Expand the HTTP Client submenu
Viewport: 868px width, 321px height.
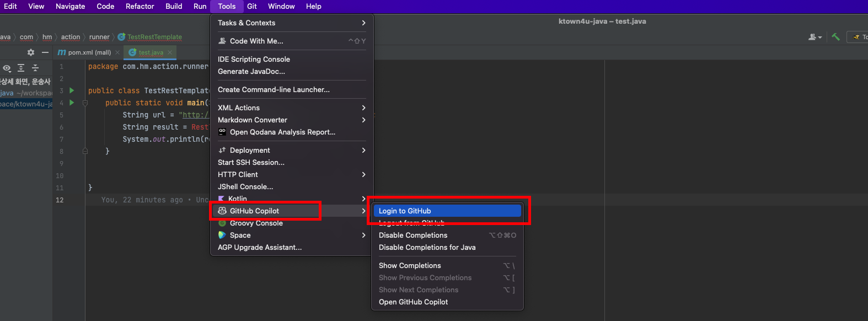coord(292,174)
